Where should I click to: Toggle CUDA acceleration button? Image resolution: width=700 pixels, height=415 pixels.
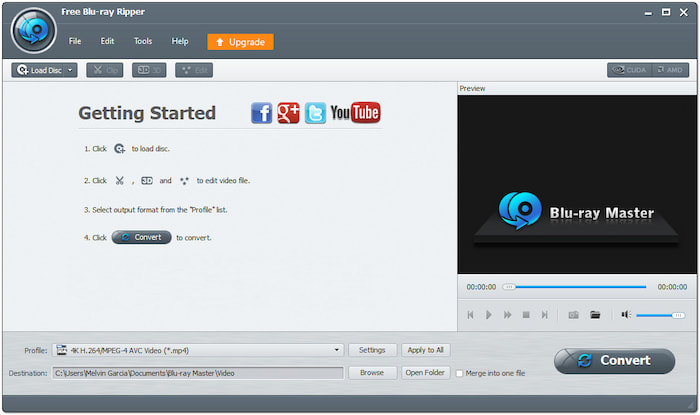[x=629, y=70]
